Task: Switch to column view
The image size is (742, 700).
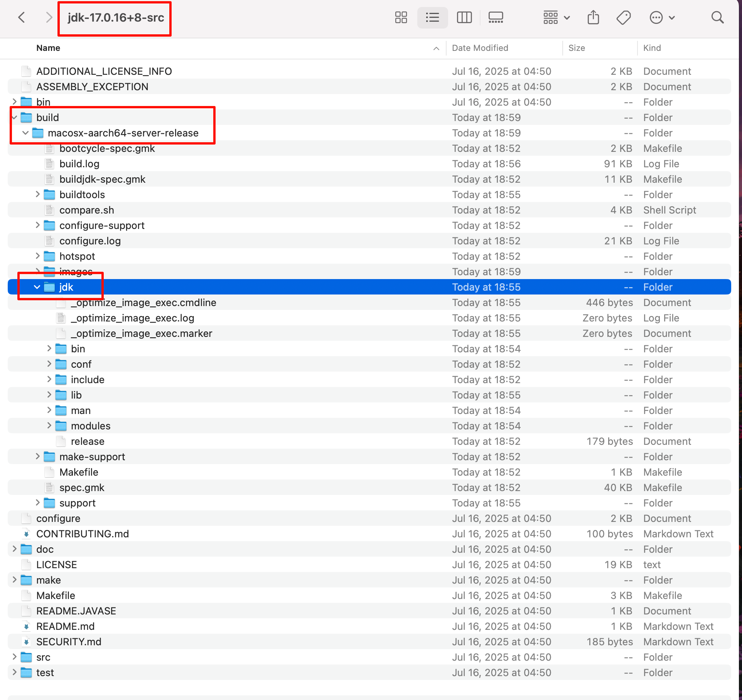Action: (464, 17)
